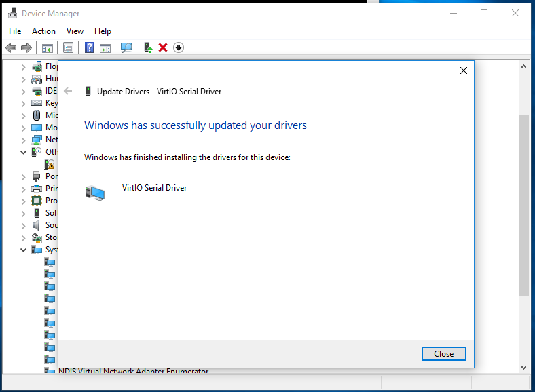535x392 pixels.
Task: Click the Back toolbar arrow
Action: [x=11, y=47]
